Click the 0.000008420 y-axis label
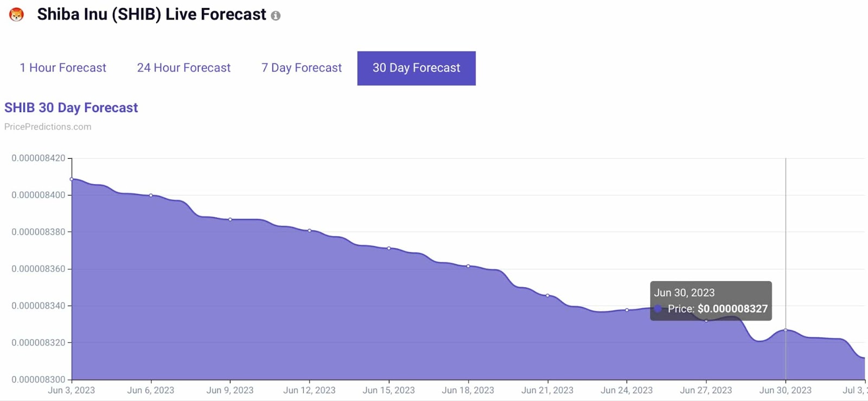The width and height of the screenshot is (868, 401). click(39, 158)
